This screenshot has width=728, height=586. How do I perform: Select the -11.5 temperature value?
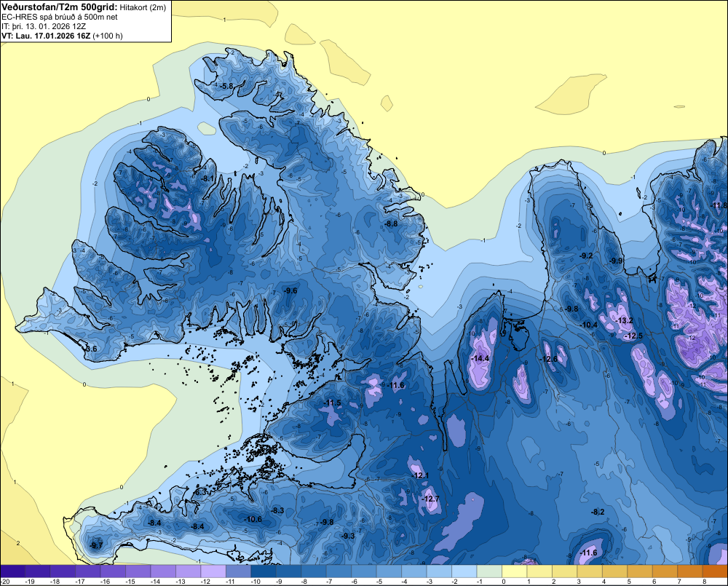click(332, 403)
